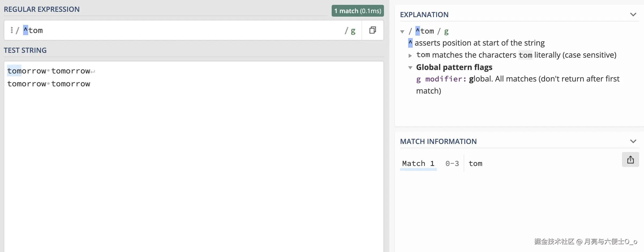Click the match range 0-3 value
The height and width of the screenshot is (252, 644).
pyautogui.click(x=452, y=163)
